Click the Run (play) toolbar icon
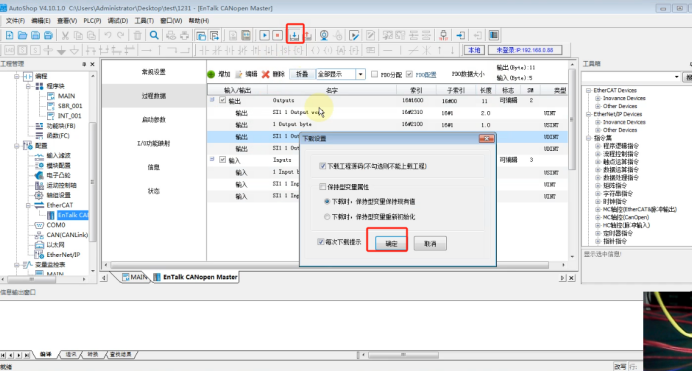The width and height of the screenshot is (692, 372). (264, 35)
